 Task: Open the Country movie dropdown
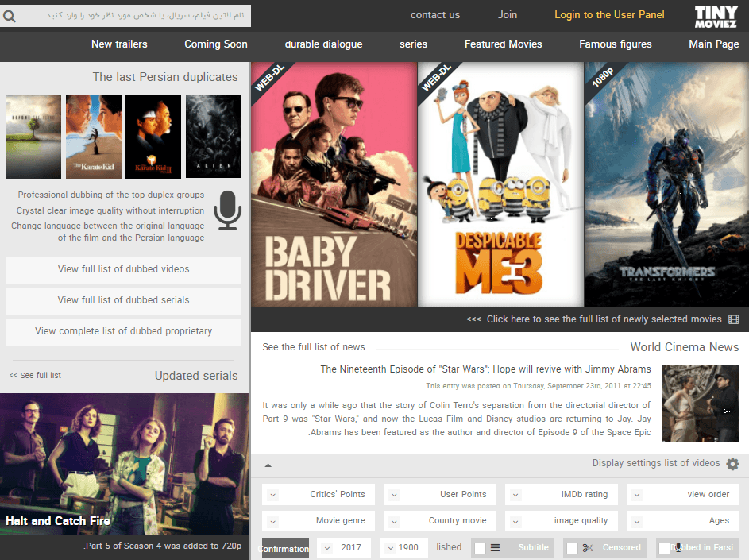(439, 521)
